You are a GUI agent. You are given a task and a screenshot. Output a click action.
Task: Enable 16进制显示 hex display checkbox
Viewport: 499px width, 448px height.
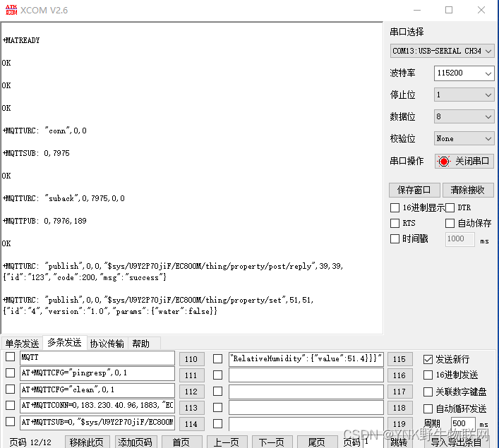coord(395,207)
